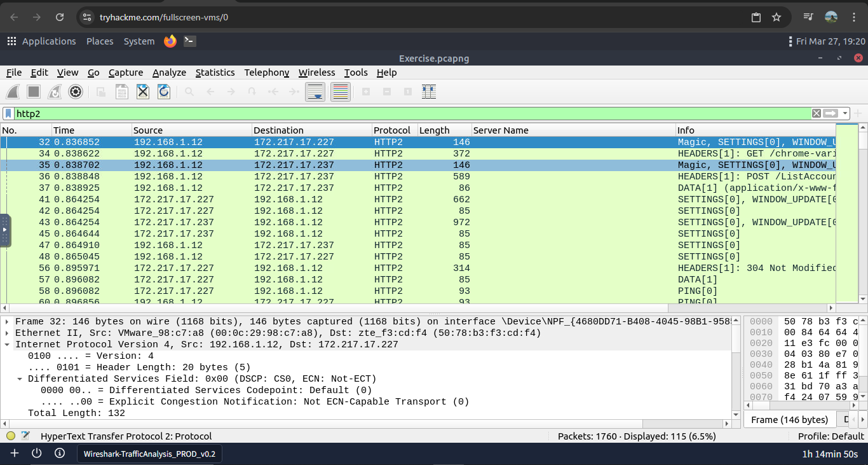Screen dimensions: 868x465
Task: Click the Profile: Default status text
Action: [831, 436]
